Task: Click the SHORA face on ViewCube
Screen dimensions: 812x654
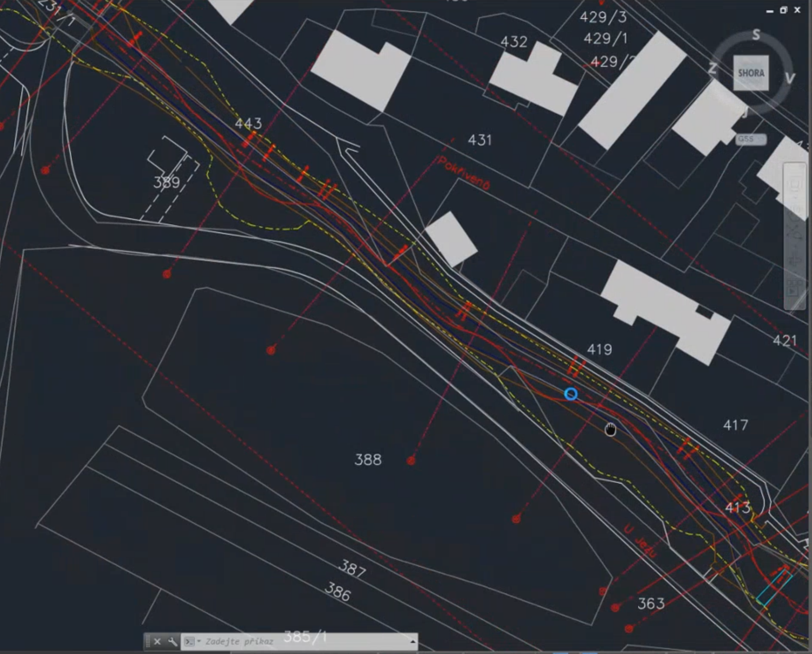Action: click(x=751, y=73)
